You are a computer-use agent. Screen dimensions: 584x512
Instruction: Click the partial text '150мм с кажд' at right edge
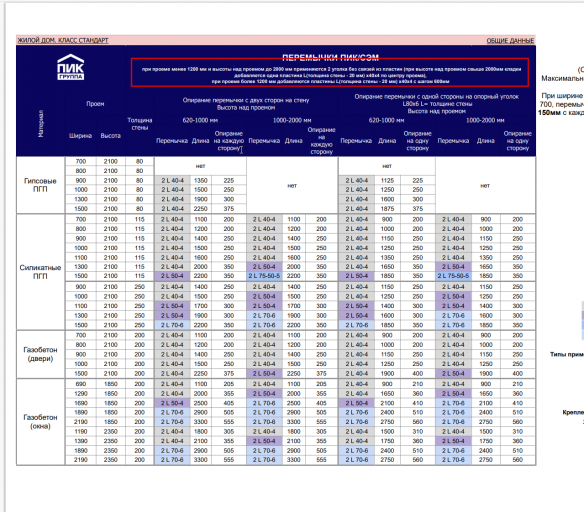(x=561, y=112)
